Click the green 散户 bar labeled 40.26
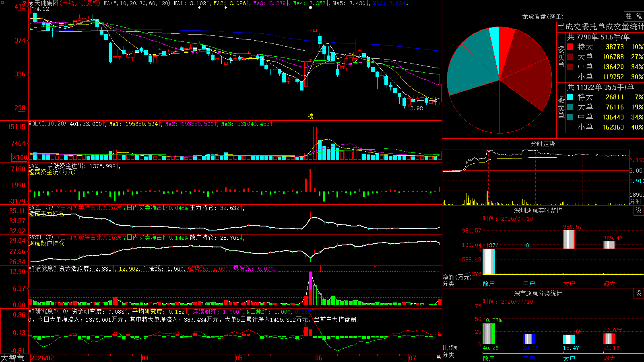This screenshot has height=362, width=644. point(489,334)
